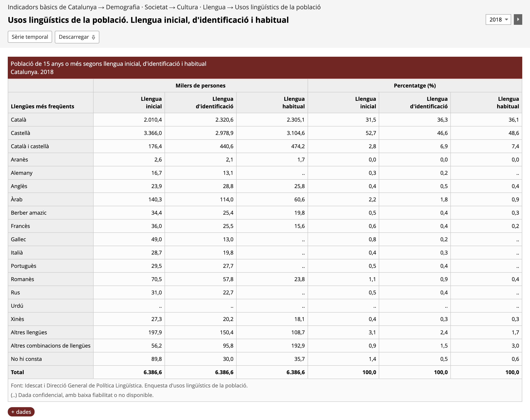Click the Percentatge (%) column header
Screen dimensions: 530x420
[x=415, y=86]
